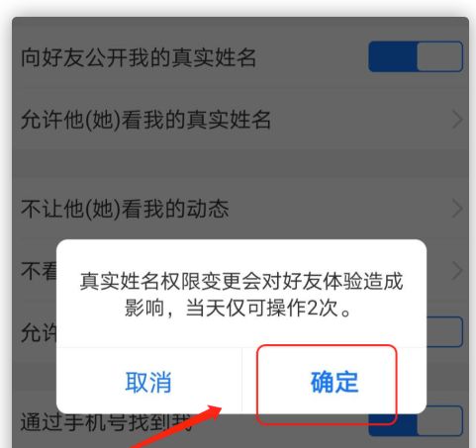Toggle the 向好友公开我的真实姓名 switch

(x=416, y=56)
